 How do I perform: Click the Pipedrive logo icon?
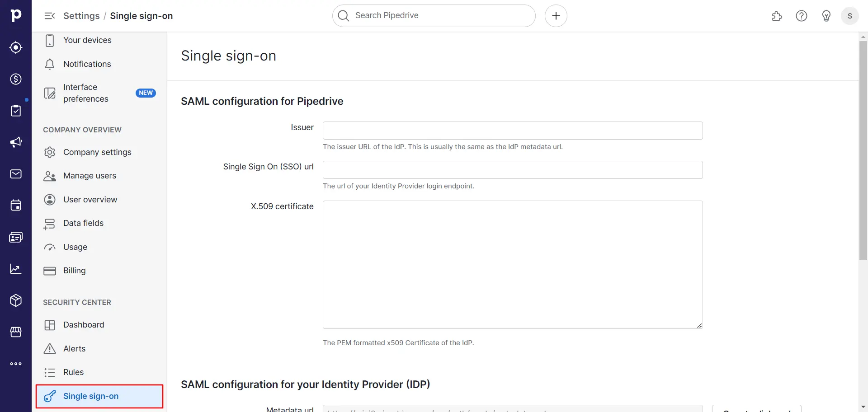click(16, 15)
